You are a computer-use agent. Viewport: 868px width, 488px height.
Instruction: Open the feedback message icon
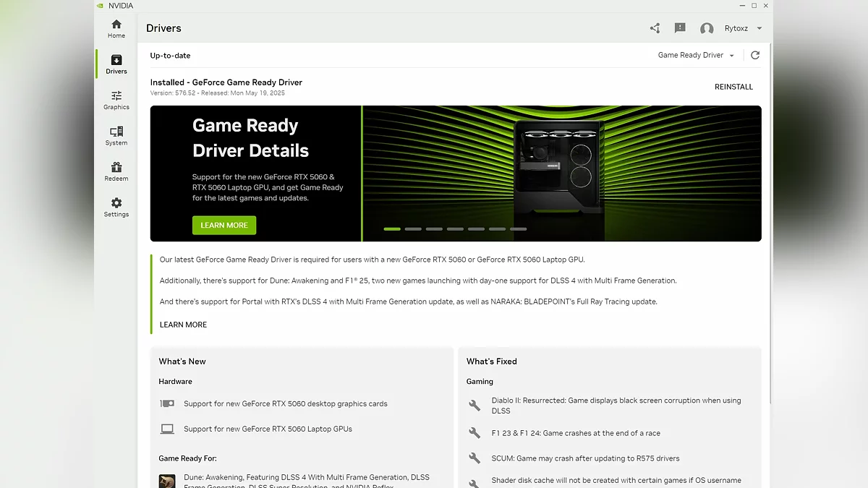point(680,28)
